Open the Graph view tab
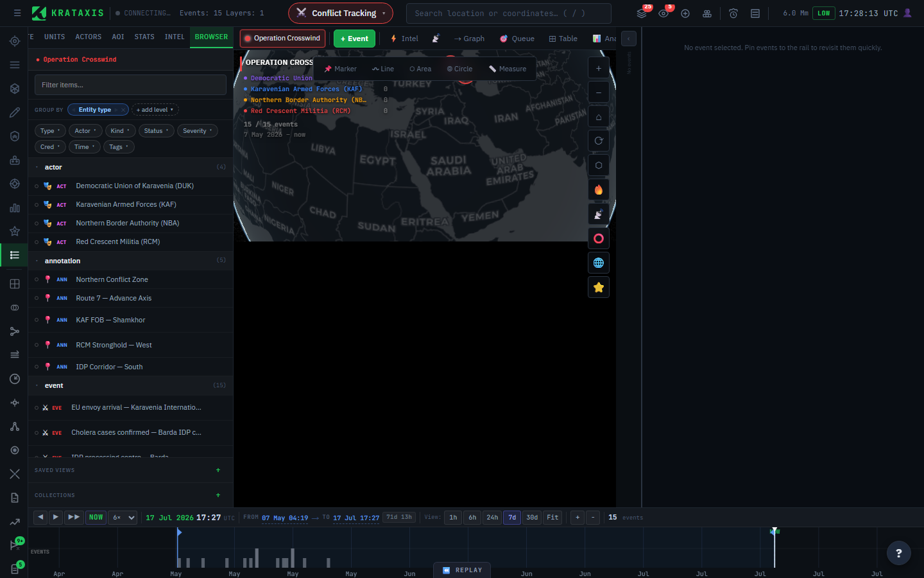Viewport: 924px width, 578px height. 469,39
